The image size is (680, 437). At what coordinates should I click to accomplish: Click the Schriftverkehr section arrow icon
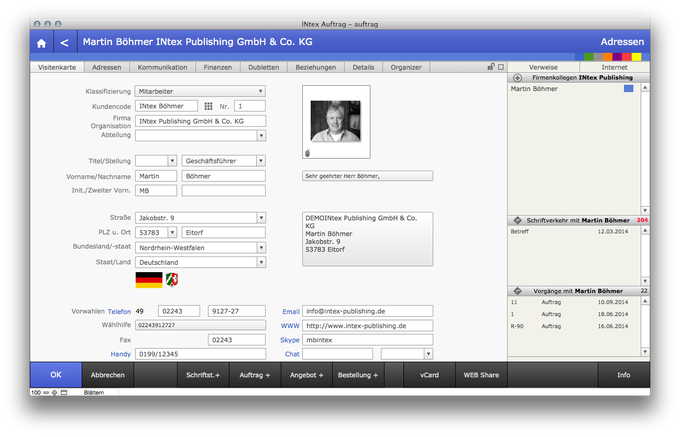coord(517,220)
